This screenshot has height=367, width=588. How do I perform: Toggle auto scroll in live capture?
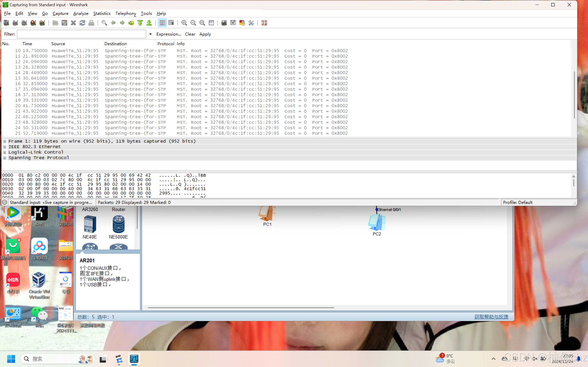(x=171, y=23)
